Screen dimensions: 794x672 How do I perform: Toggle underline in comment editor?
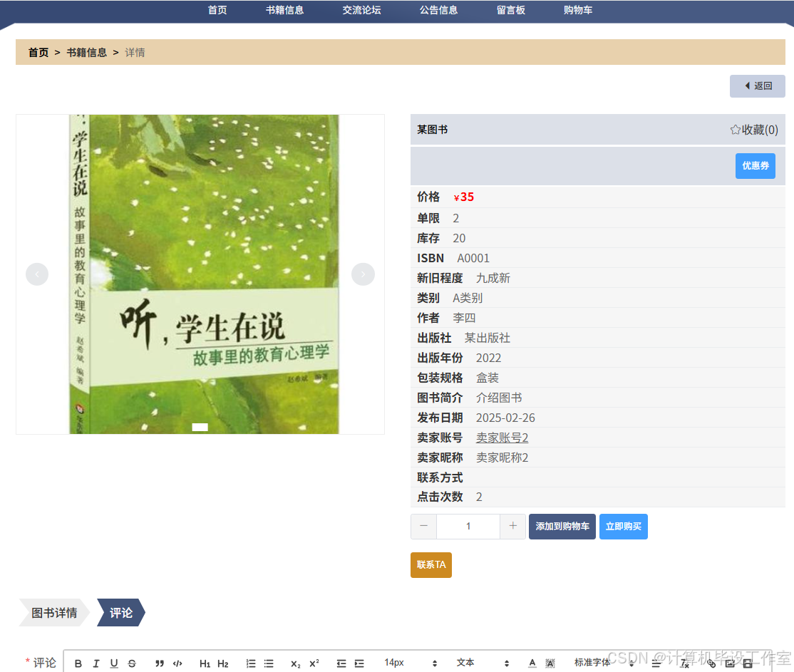click(114, 663)
